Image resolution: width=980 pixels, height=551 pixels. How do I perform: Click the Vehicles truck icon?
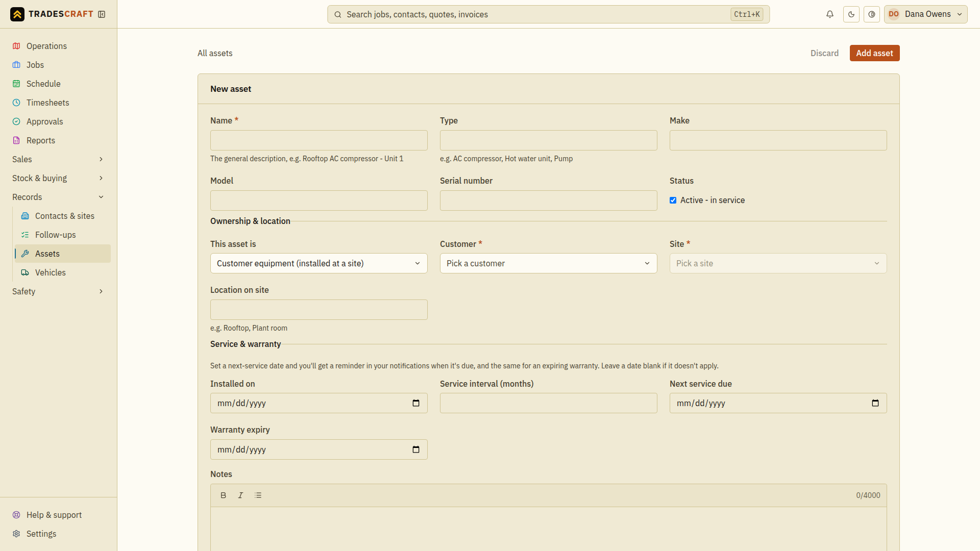tap(25, 272)
